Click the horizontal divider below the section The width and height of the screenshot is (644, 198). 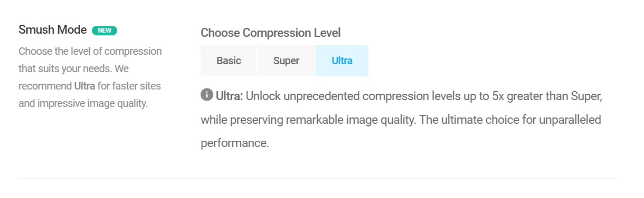(317, 179)
